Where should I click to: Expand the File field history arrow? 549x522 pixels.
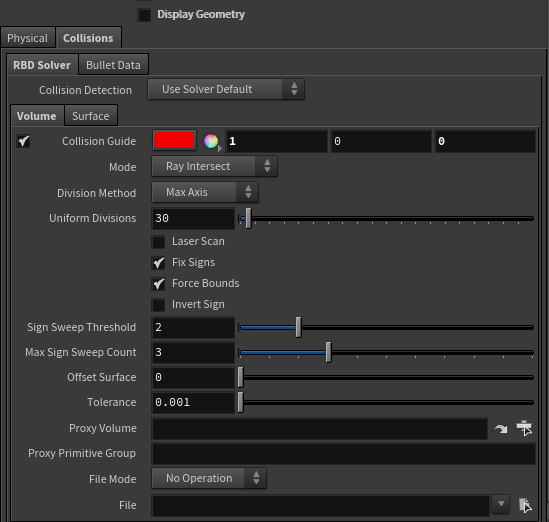[501, 504]
